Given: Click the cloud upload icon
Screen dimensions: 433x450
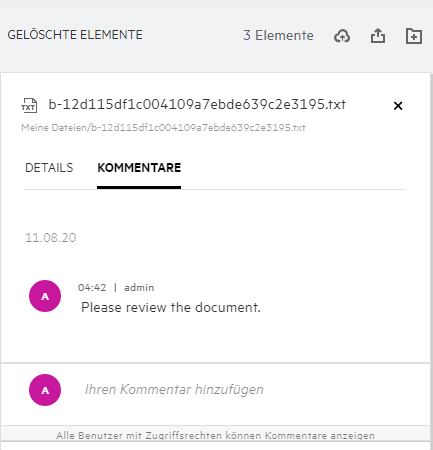Looking at the screenshot, I should pyautogui.click(x=342, y=36).
